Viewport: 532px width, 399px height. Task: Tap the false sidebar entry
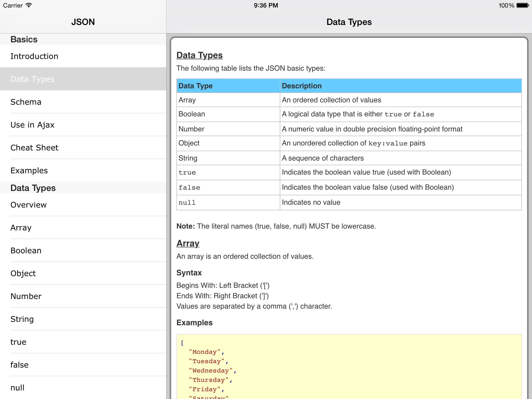(x=19, y=365)
